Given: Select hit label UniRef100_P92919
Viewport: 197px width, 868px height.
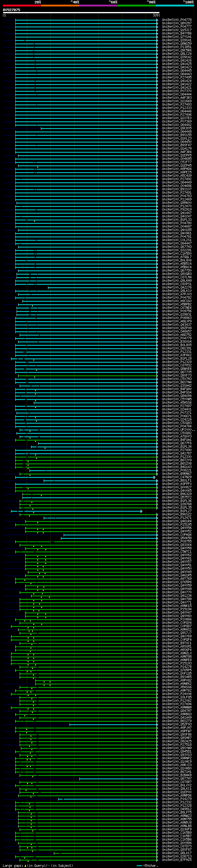Looking at the screenshot, I should click(176, 210).
